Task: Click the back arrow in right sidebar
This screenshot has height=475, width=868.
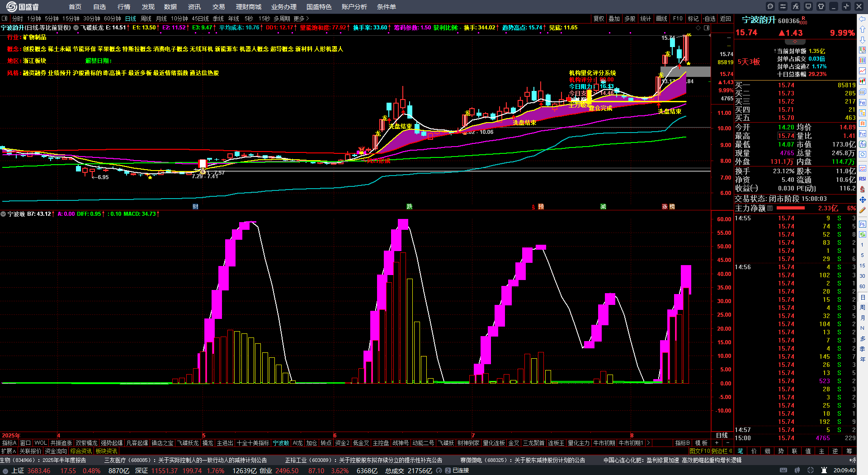Action: click(863, 19)
